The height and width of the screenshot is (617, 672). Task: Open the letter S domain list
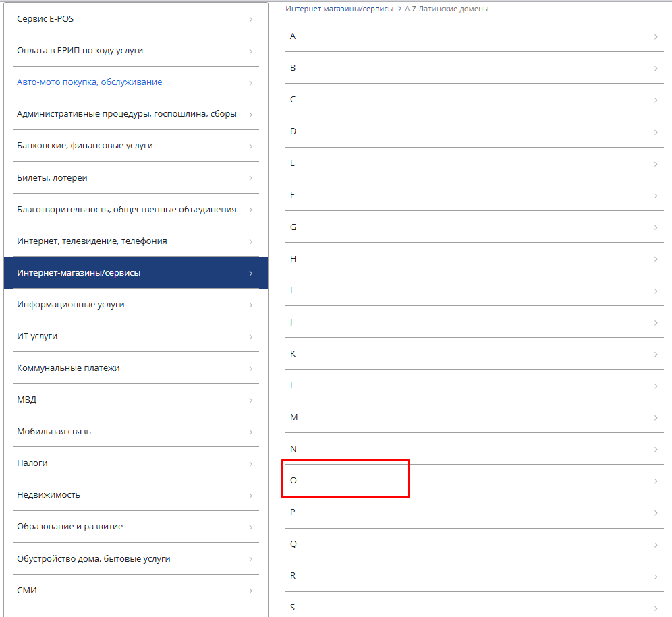click(474, 606)
